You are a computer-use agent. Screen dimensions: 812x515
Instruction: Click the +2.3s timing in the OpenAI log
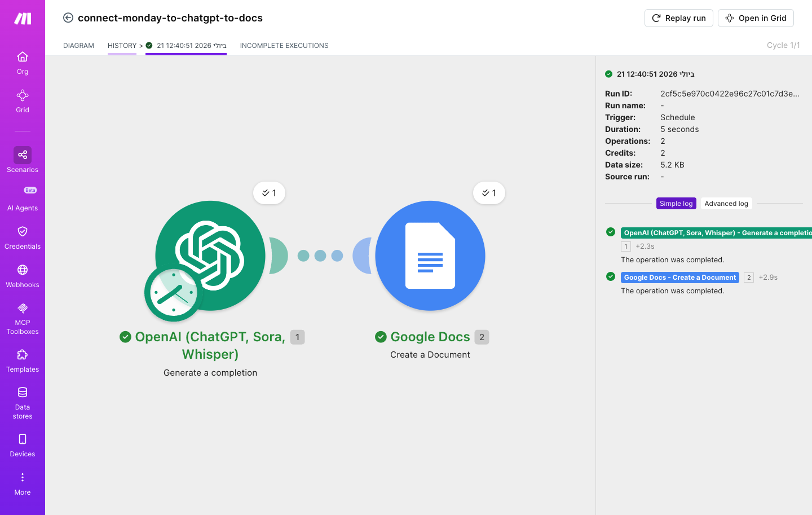coord(645,247)
